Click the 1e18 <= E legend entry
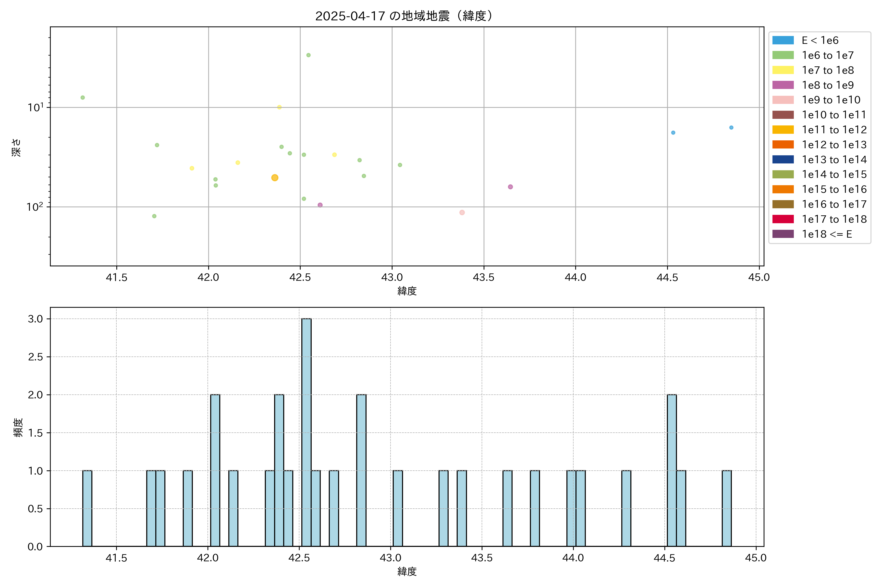The width and height of the screenshot is (882, 588). [826, 234]
